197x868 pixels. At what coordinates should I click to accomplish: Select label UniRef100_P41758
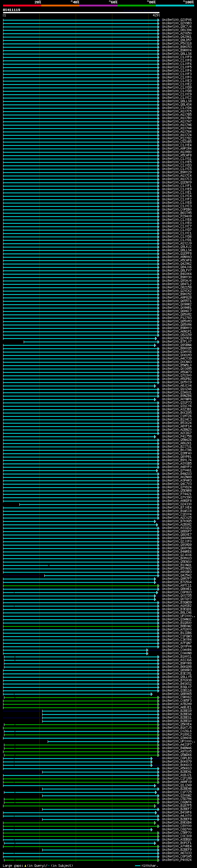(177, 436)
